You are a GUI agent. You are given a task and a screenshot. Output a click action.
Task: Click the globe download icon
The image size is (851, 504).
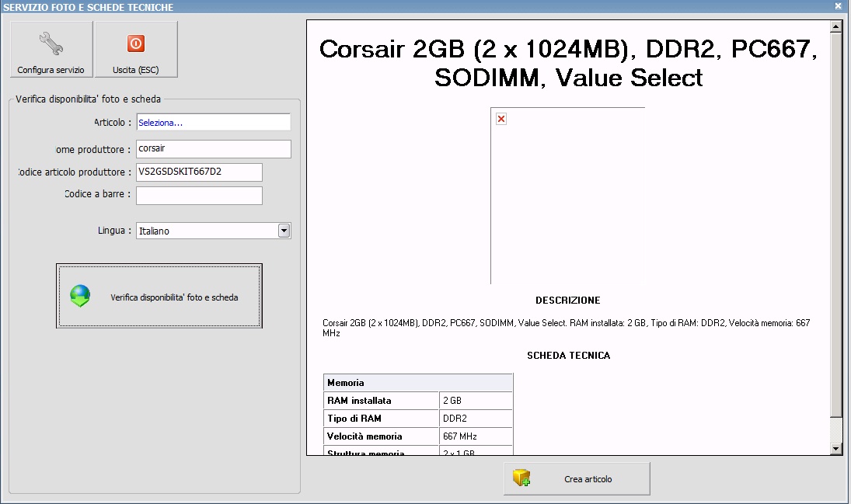(80, 296)
